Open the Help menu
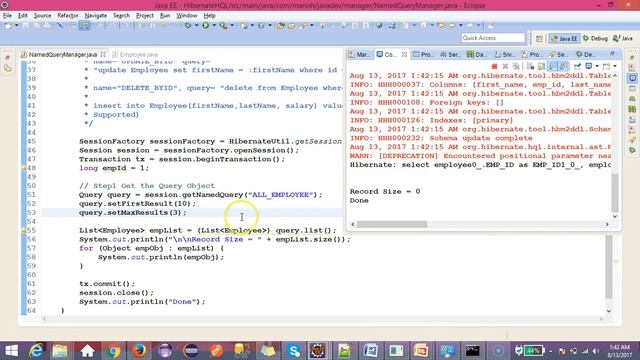Viewport: 640px width, 360px height. click(x=209, y=16)
